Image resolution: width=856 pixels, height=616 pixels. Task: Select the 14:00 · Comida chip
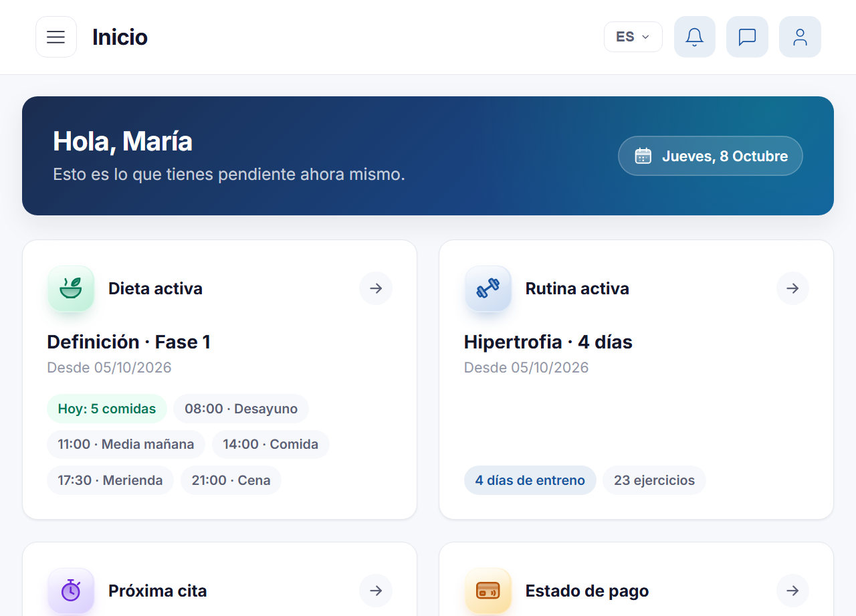click(x=270, y=444)
